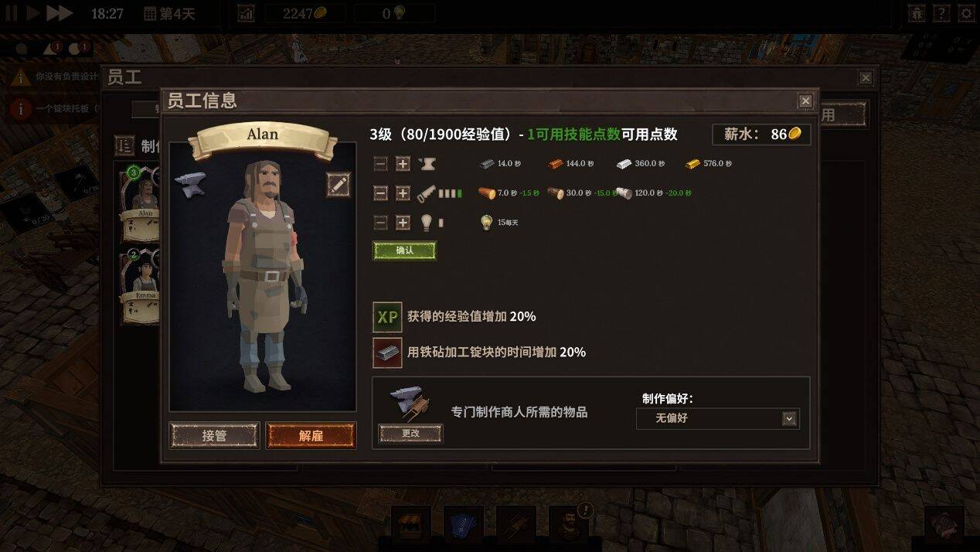This screenshot has height=552, width=980.
Task: Click the 更改 specialization change button
Action: coord(410,433)
